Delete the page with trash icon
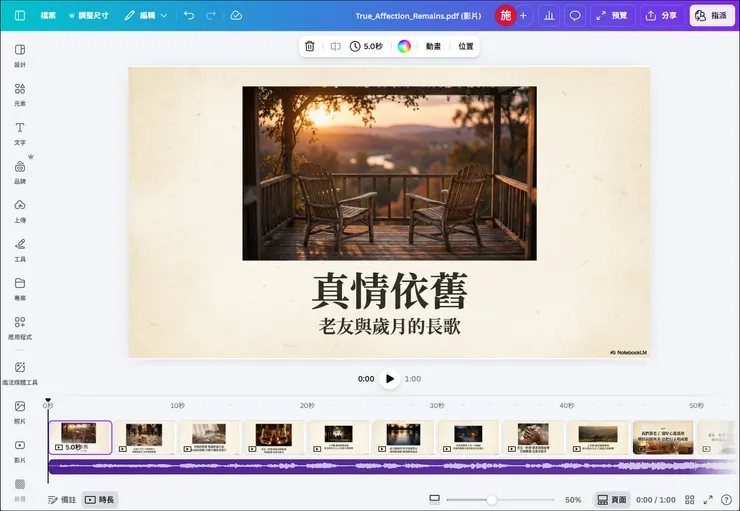Viewport: 740px width, 511px height. (x=310, y=46)
